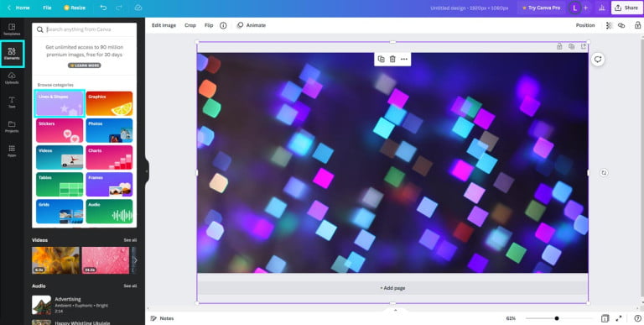This screenshot has height=325, width=644.
Task: Open the Lines & Shapes category
Action: 60,103
